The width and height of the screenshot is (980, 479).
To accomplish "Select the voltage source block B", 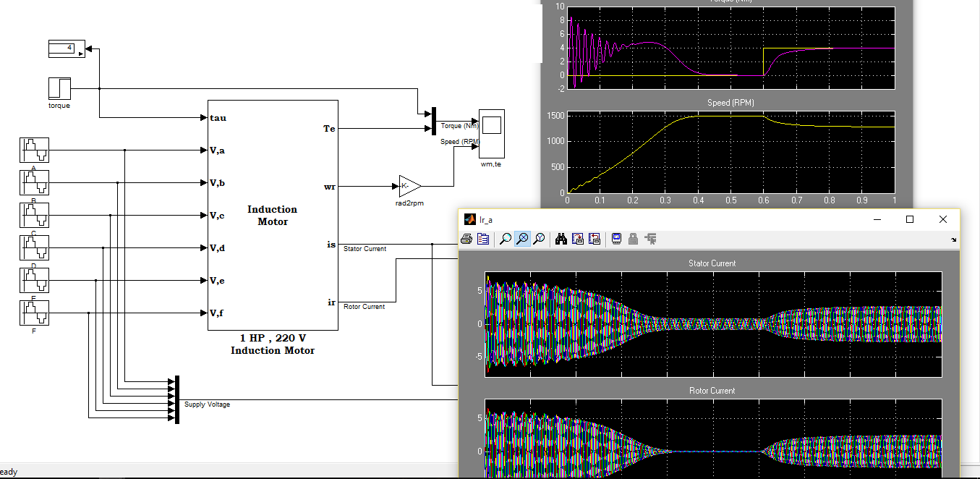I will point(33,182).
